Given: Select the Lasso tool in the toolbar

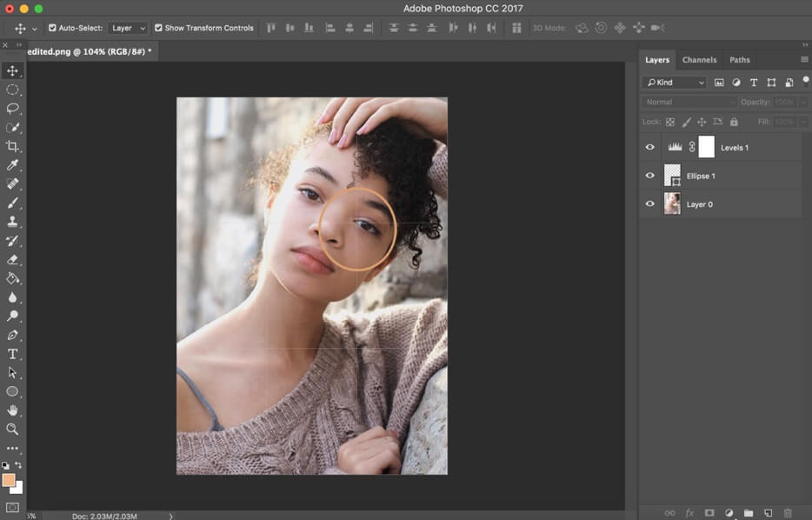Looking at the screenshot, I should [x=13, y=108].
